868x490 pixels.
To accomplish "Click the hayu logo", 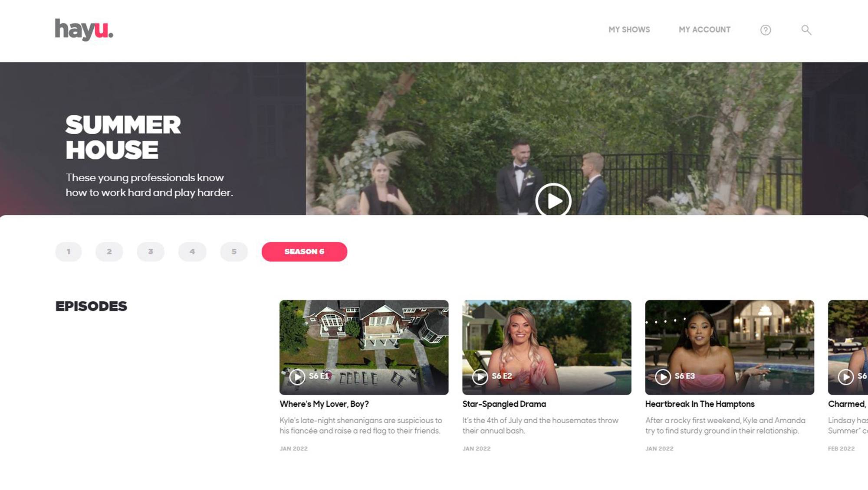I will click(84, 29).
